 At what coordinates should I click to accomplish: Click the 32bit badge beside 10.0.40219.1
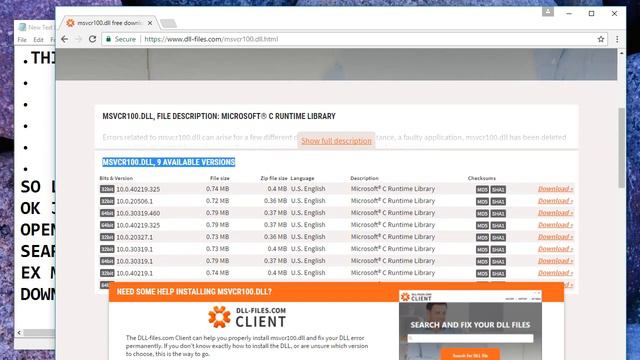(x=107, y=273)
